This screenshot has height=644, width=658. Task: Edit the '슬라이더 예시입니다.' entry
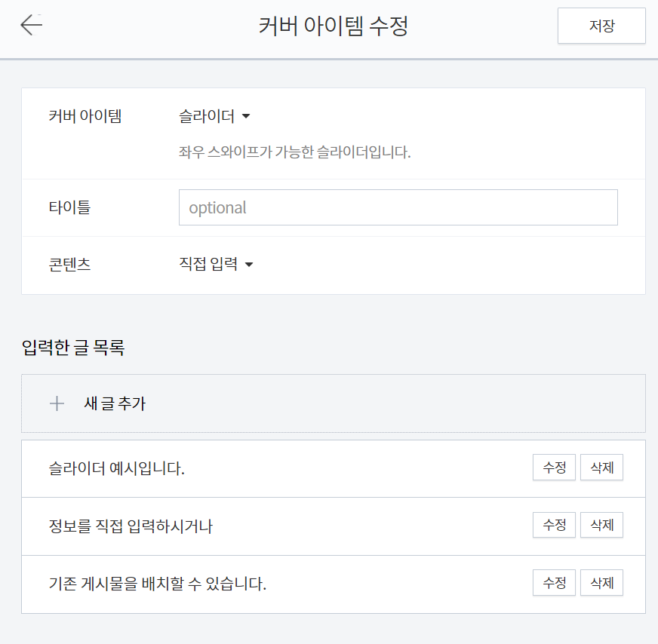click(554, 467)
